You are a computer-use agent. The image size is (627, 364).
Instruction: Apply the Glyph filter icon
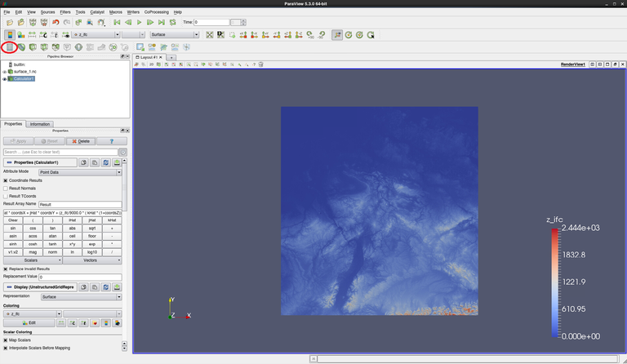point(78,47)
